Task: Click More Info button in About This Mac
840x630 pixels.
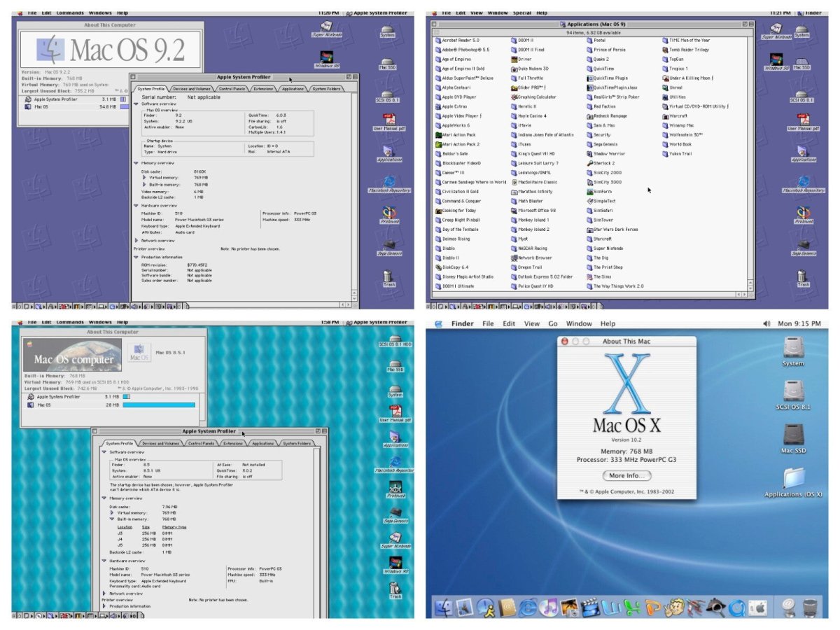Action: click(x=626, y=475)
